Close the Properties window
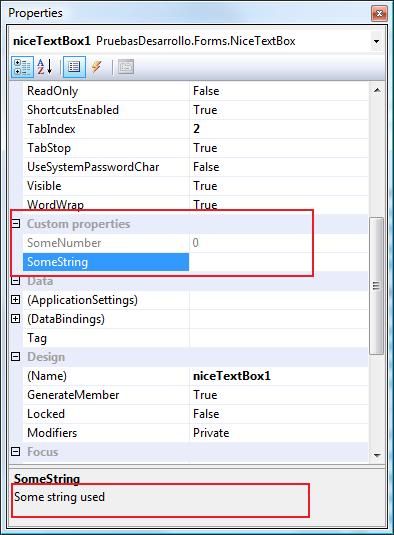 pyautogui.click(x=379, y=13)
